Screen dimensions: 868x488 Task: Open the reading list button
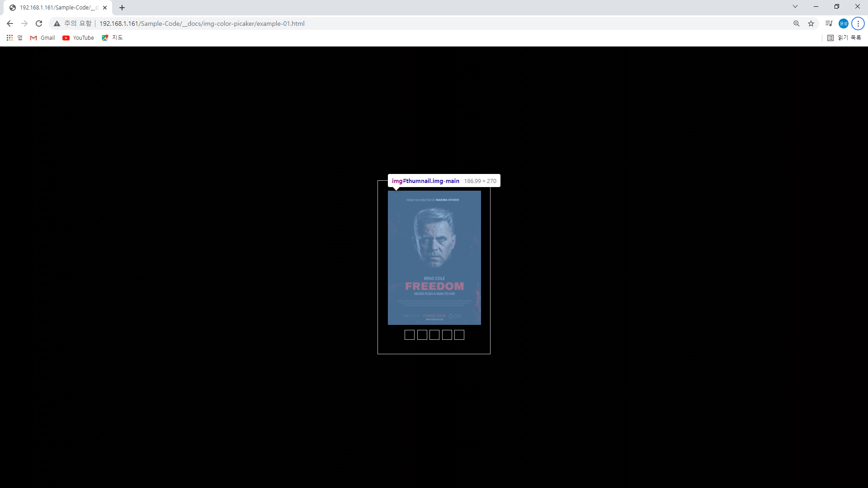(x=844, y=38)
